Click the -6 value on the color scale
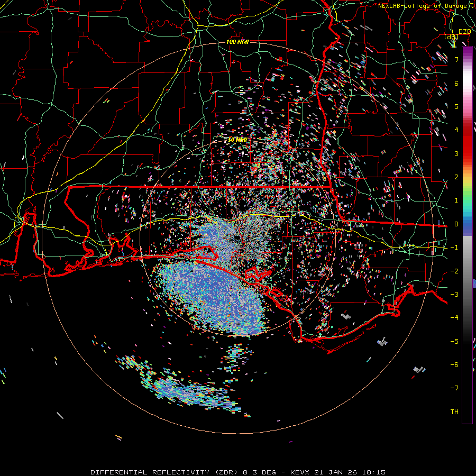Image resolution: width=476 pixels, height=476 pixels. [454, 365]
